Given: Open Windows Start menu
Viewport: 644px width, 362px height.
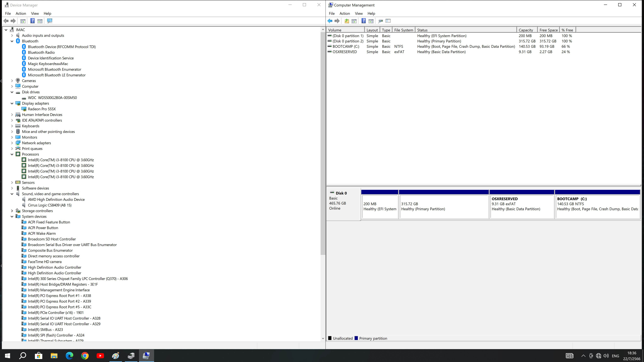Looking at the screenshot, I should click(x=8, y=356).
